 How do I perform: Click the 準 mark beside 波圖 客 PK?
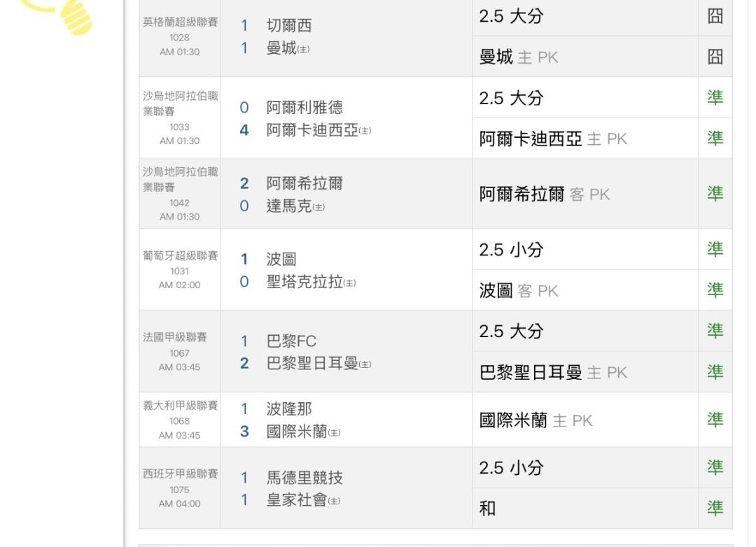(715, 290)
